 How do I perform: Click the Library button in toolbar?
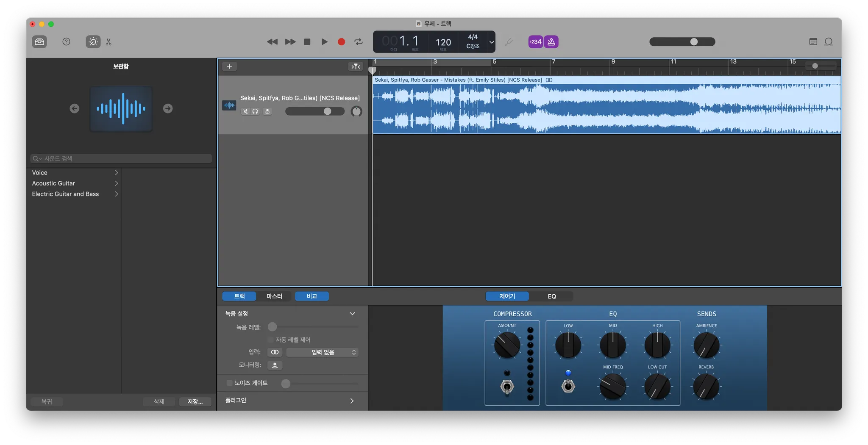click(39, 41)
